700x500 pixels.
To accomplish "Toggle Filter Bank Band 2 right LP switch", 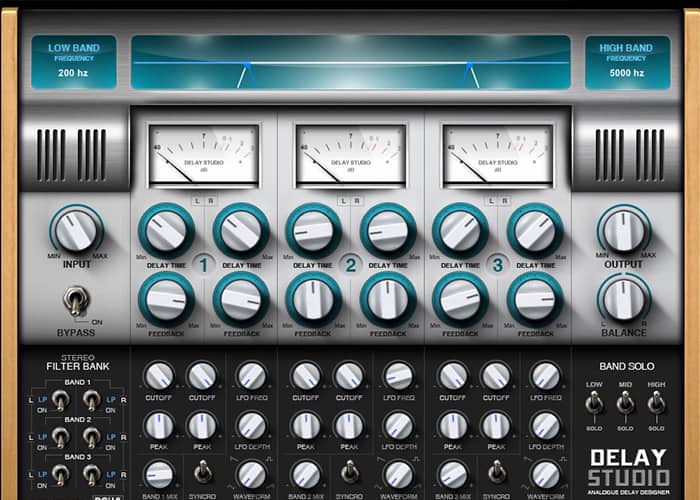I will pos(92,437).
